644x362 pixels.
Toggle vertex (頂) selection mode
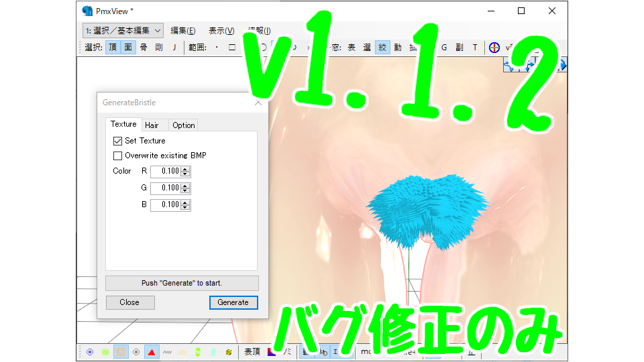click(113, 48)
